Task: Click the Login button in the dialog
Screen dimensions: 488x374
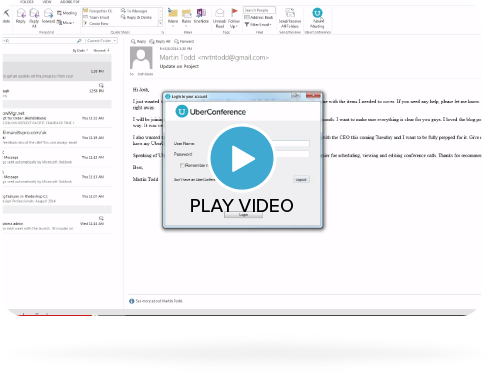Action: tap(243, 215)
